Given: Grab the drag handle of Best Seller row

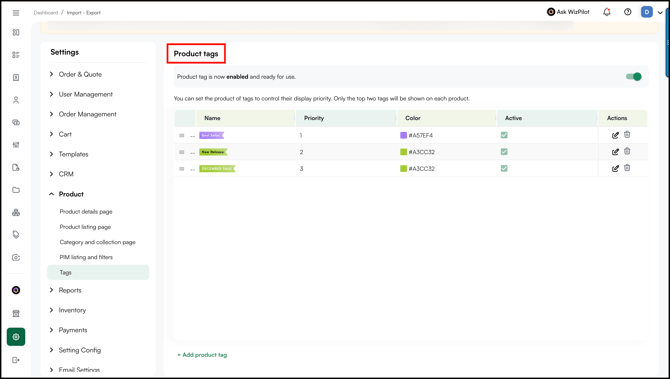Looking at the screenshot, I should 182,135.
